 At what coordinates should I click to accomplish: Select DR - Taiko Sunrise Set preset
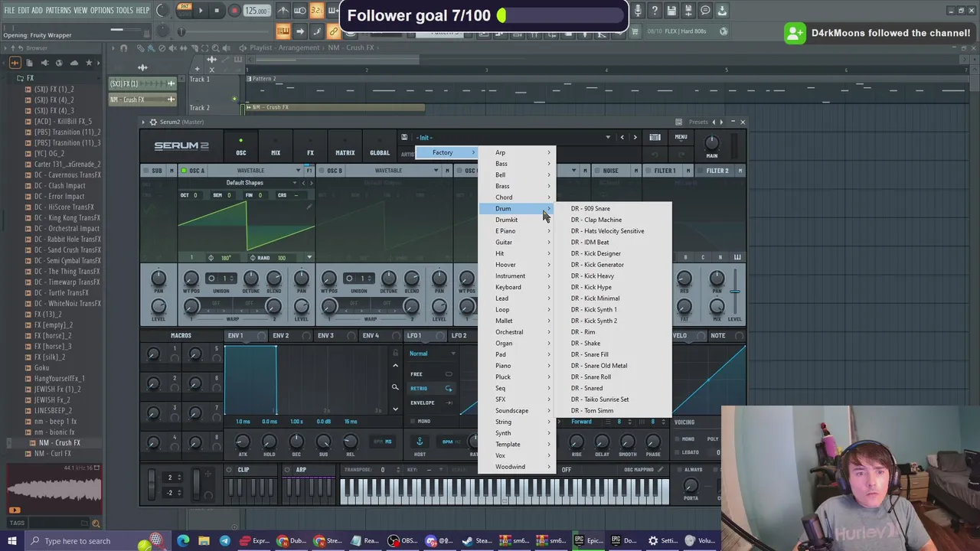[599, 399]
